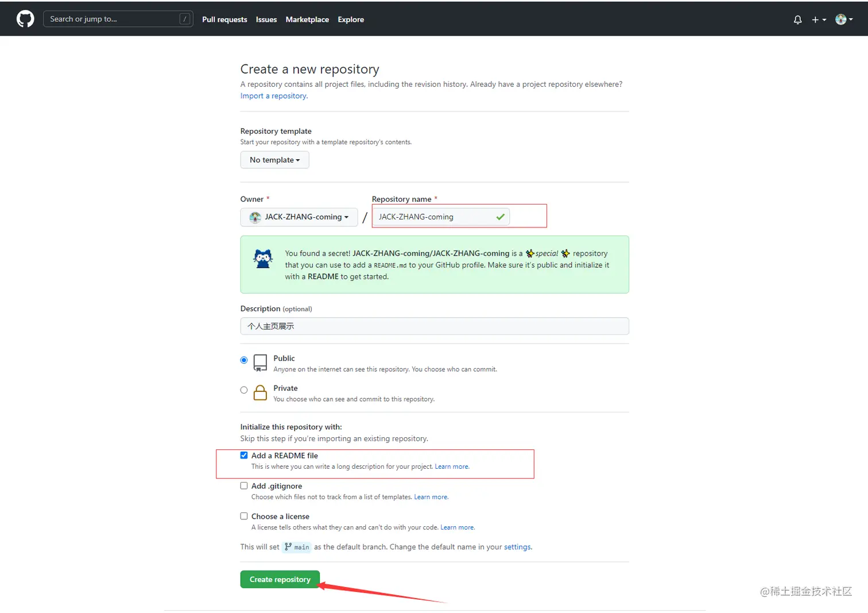Click the Create a new repository title
Screen dimensions: 868x613
click(x=310, y=70)
